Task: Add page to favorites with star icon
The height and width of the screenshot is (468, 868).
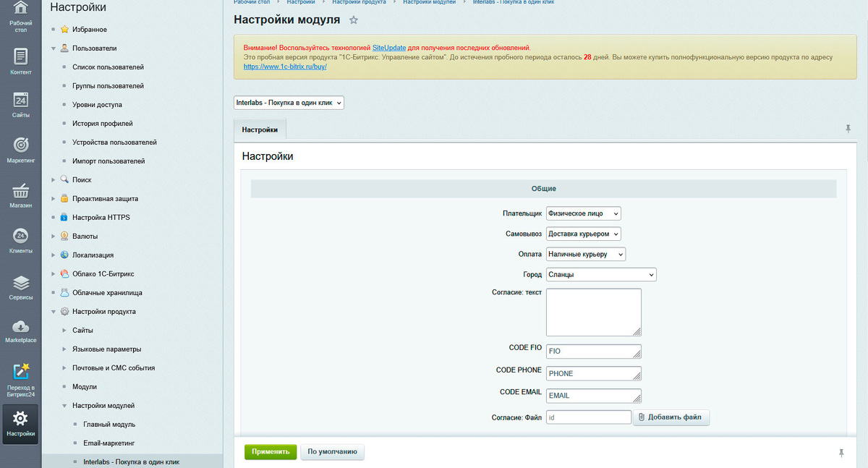Action: 354,20
